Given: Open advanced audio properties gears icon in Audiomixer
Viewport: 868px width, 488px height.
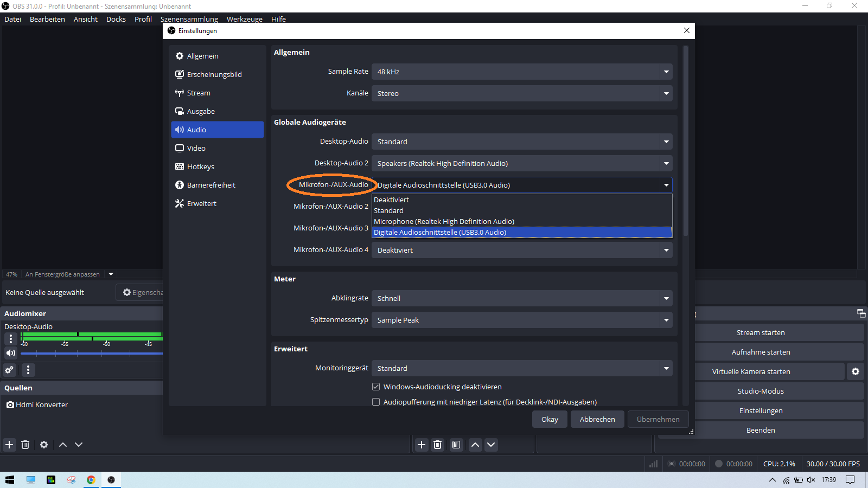Looking at the screenshot, I should tap(9, 370).
